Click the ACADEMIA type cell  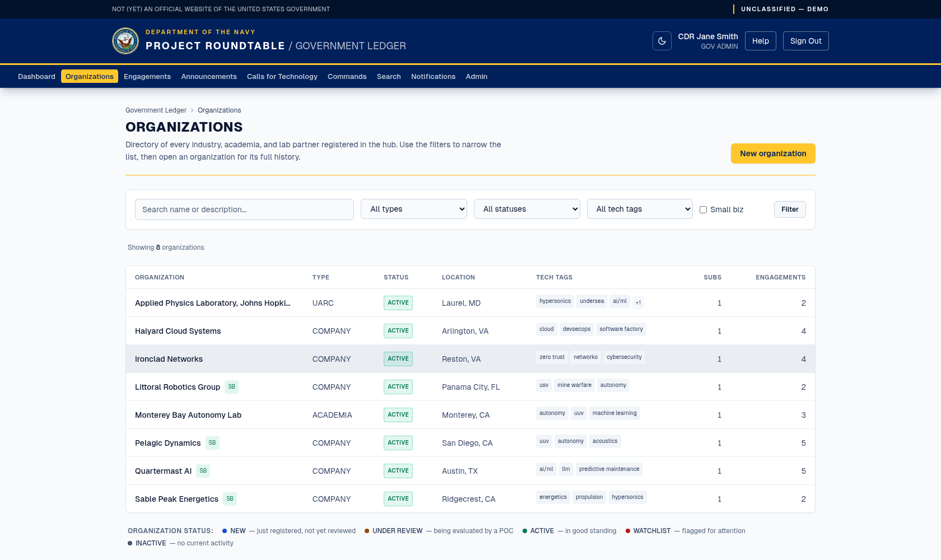(332, 415)
